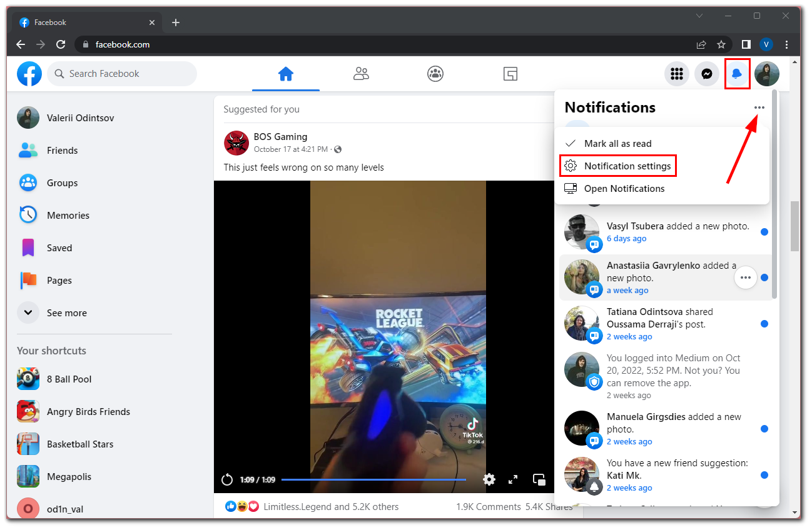Open Messenger
Screen dimensions: 812x530
pyautogui.click(x=707, y=74)
